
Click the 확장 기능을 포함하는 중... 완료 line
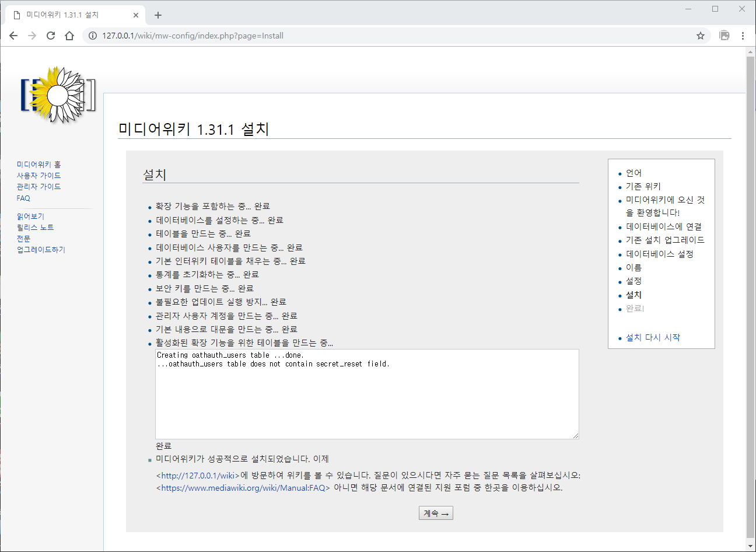tap(213, 206)
